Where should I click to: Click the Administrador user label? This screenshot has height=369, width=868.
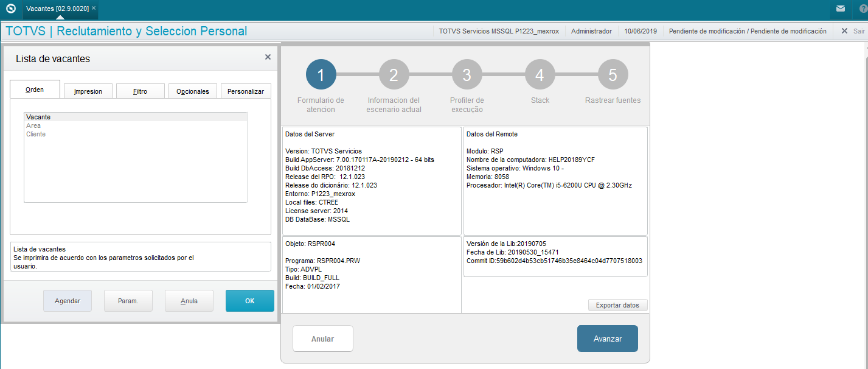click(591, 31)
